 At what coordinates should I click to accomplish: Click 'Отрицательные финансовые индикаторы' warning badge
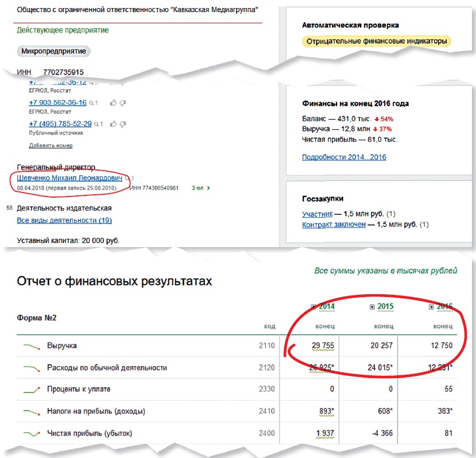click(377, 41)
